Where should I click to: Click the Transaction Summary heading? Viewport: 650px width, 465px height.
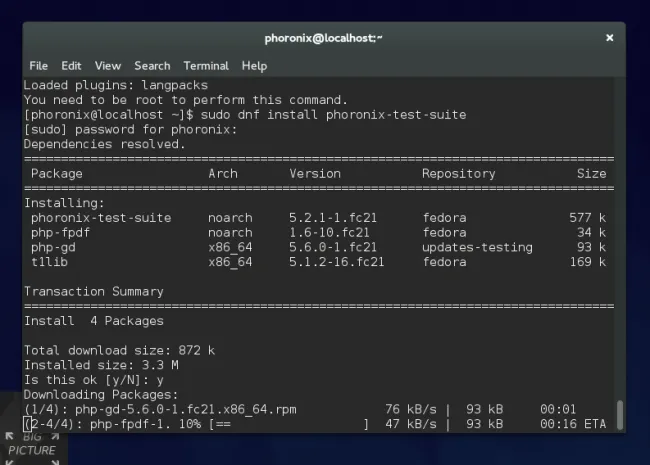point(94,292)
